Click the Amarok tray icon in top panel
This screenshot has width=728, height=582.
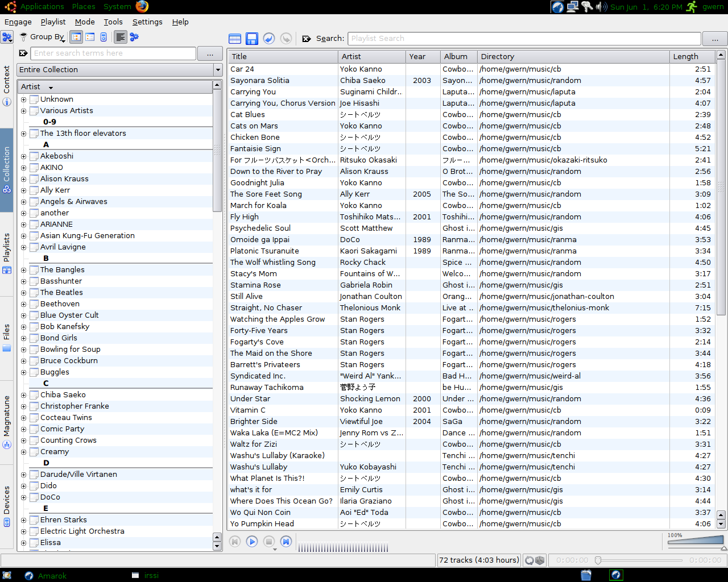coord(558,7)
